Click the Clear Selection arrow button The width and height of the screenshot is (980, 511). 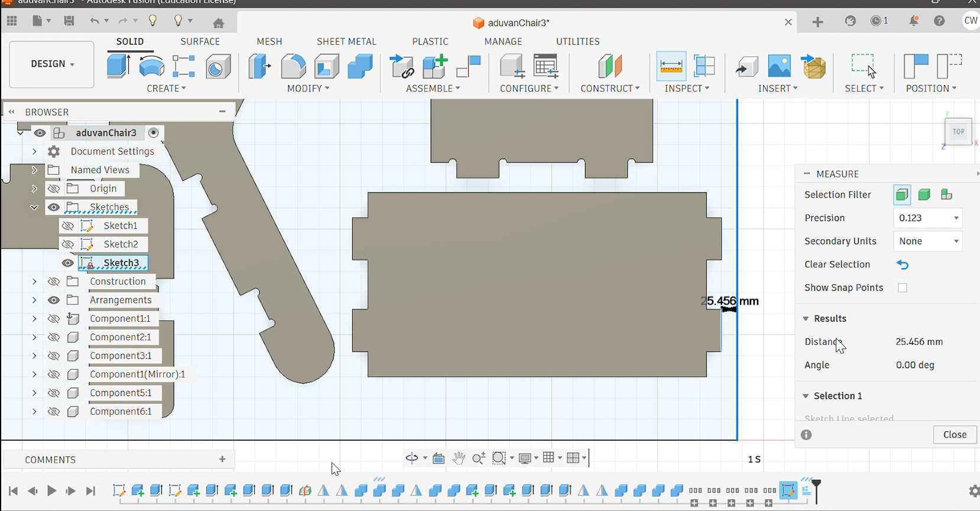click(x=903, y=265)
